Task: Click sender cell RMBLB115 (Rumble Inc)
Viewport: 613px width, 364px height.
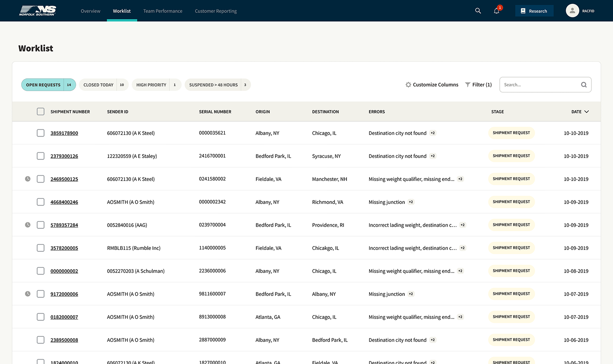Action: coord(134,248)
